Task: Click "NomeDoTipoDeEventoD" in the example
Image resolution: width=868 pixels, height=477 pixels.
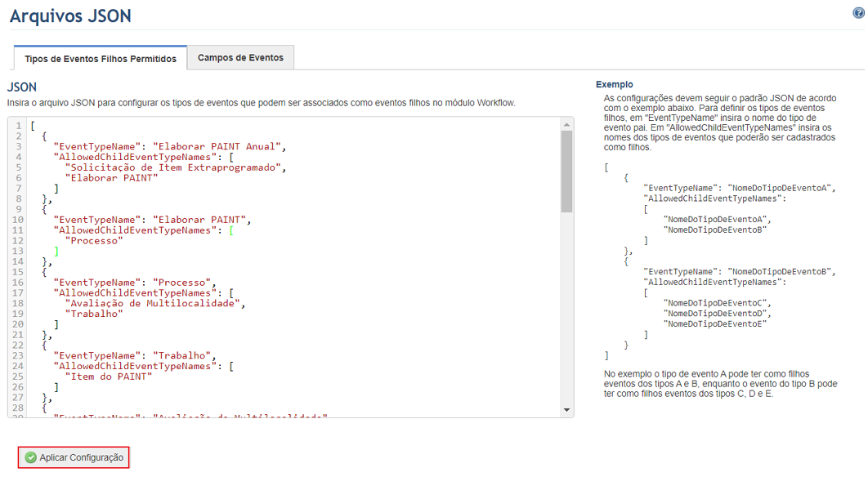Action: click(714, 314)
